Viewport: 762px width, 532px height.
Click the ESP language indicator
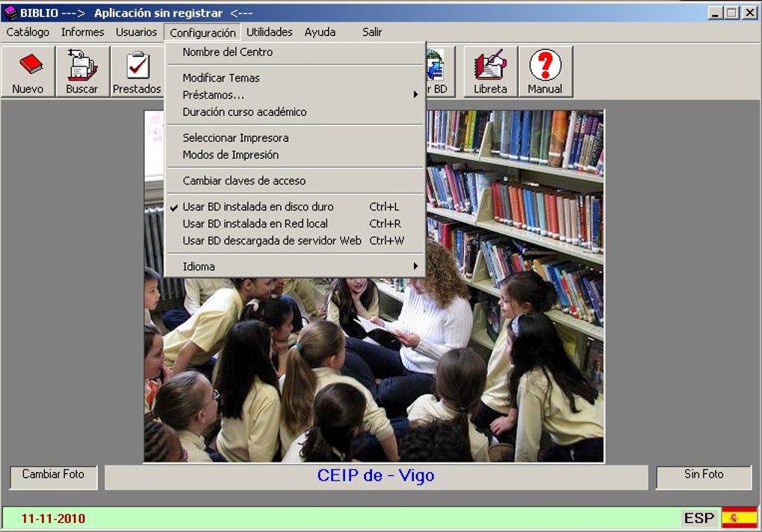pyautogui.click(x=699, y=518)
